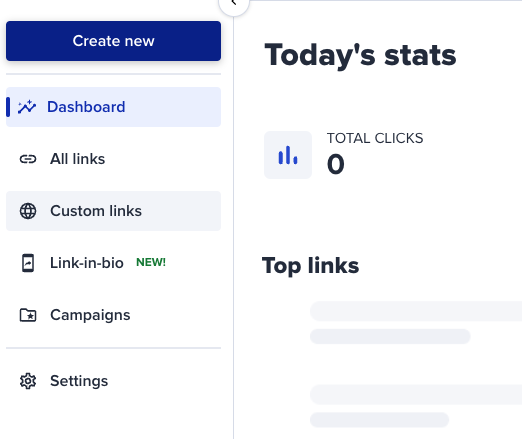
Task: Click the total clicks value 0
Action: 336,164
